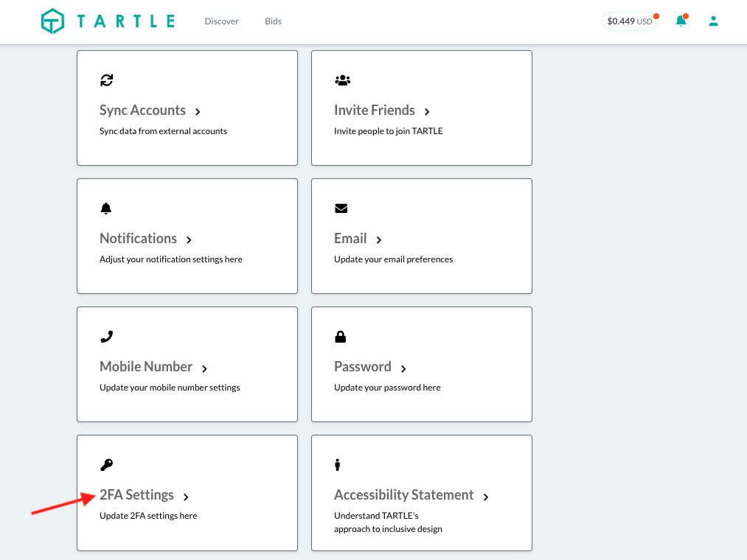Open the Accessibility Statement link
The image size is (747, 560).
(x=404, y=494)
